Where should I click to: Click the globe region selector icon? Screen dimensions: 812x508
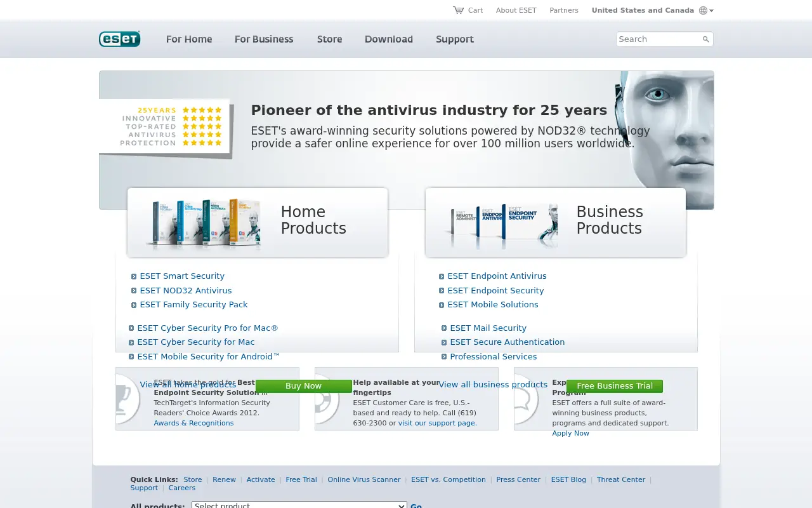click(703, 10)
